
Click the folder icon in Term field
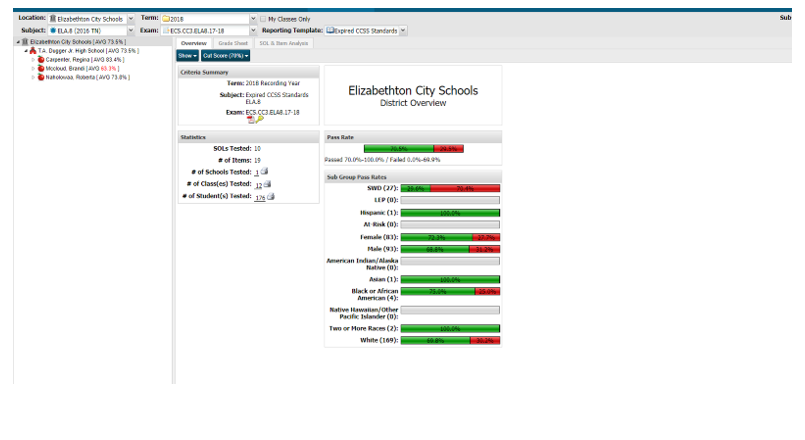166,18
